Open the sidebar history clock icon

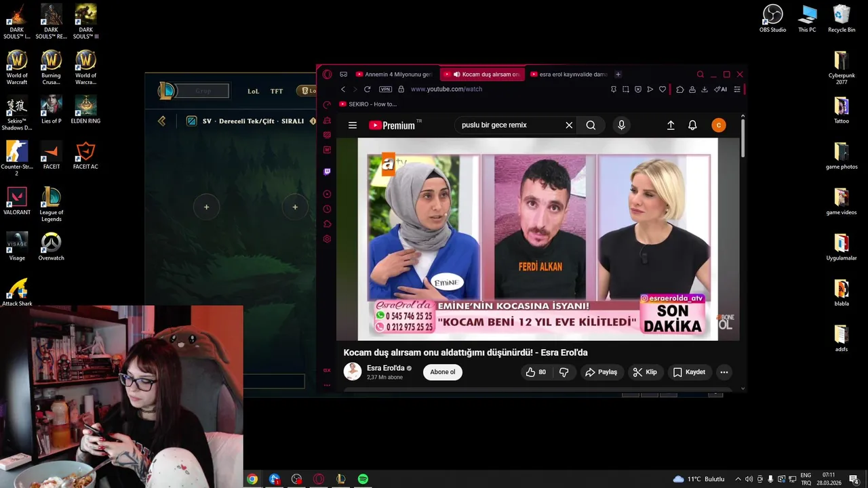327,209
